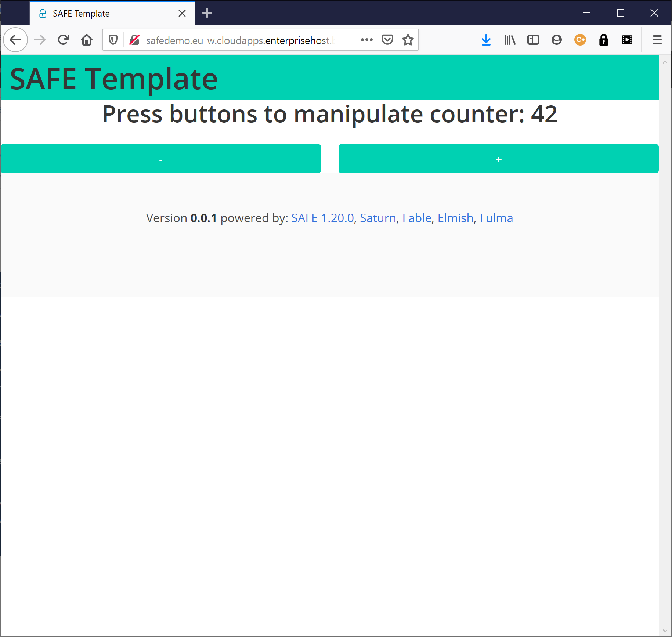Open the Fulma link

click(496, 218)
